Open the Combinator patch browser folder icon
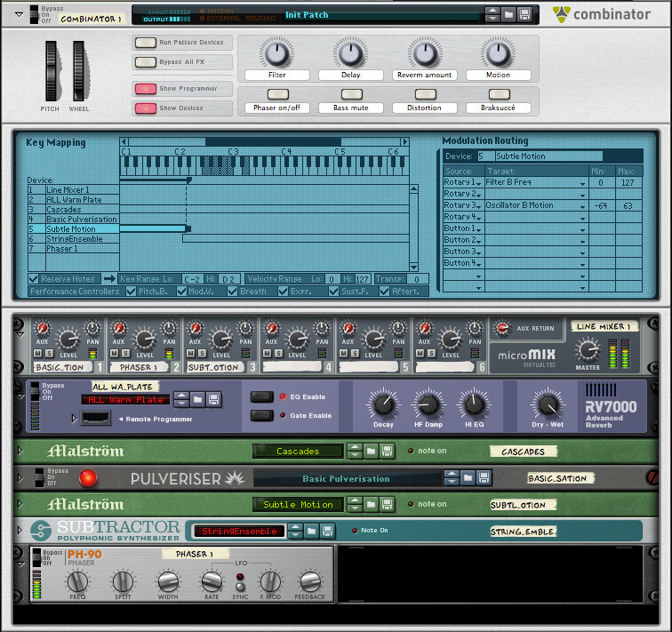Screen dimensions: 672x632 [508, 15]
